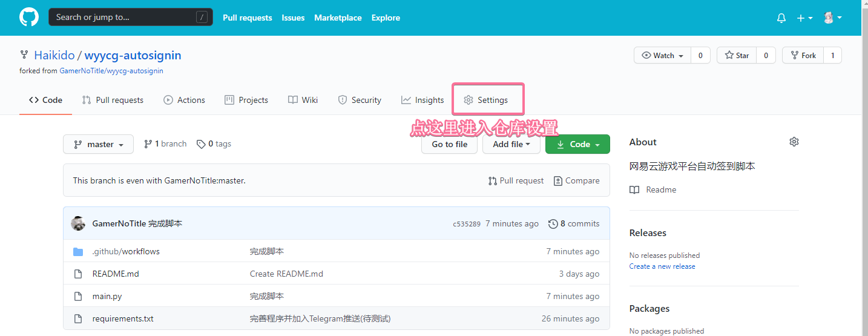
Task: Open the Create README.md commit message
Action: point(286,274)
